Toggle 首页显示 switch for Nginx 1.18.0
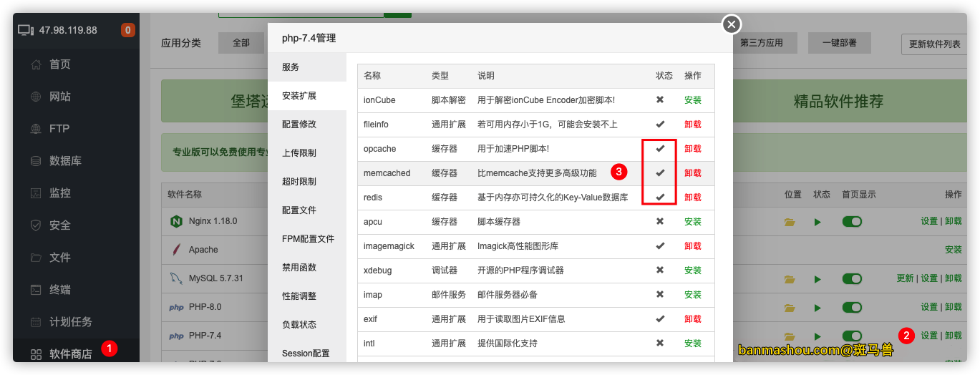Screen dimensions: 980x375 tap(852, 222)
